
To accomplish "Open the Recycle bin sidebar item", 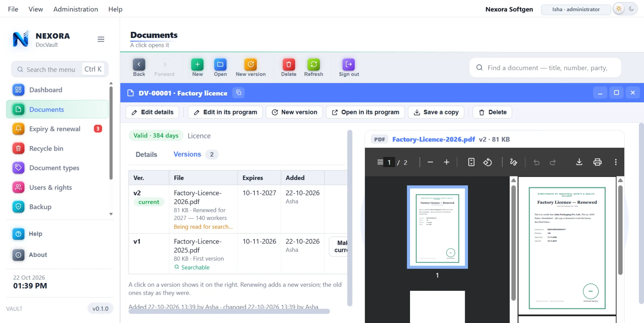I will [57, 148].
